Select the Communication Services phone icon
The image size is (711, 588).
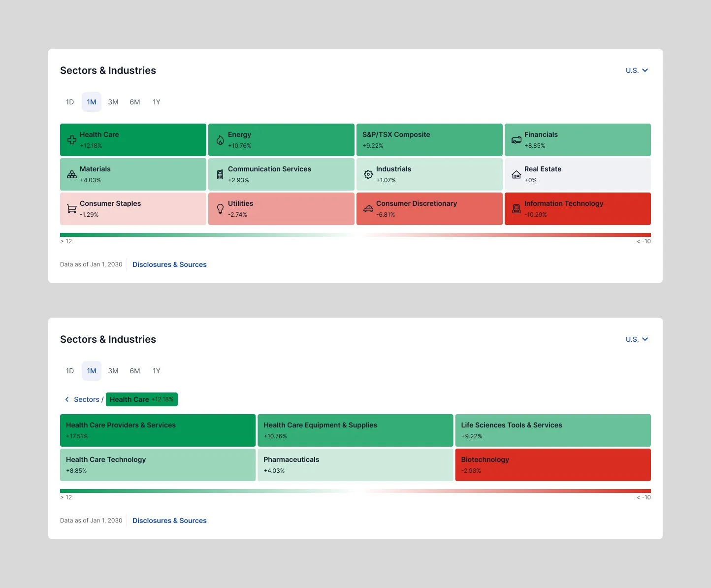(x=220, y=174)
